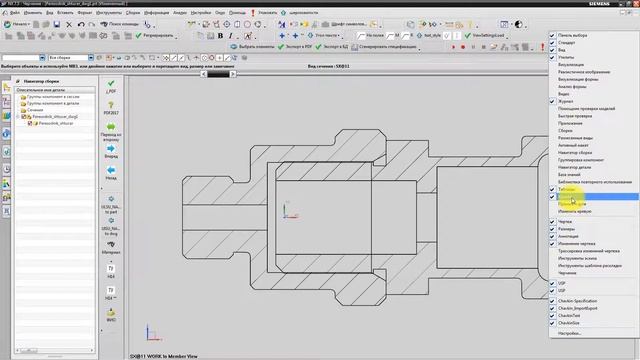Image resolution: width=640 pixels, height=360 pixels.
Task: Toggle the CheckinSize toolbar entry
Action: point(594,323)
